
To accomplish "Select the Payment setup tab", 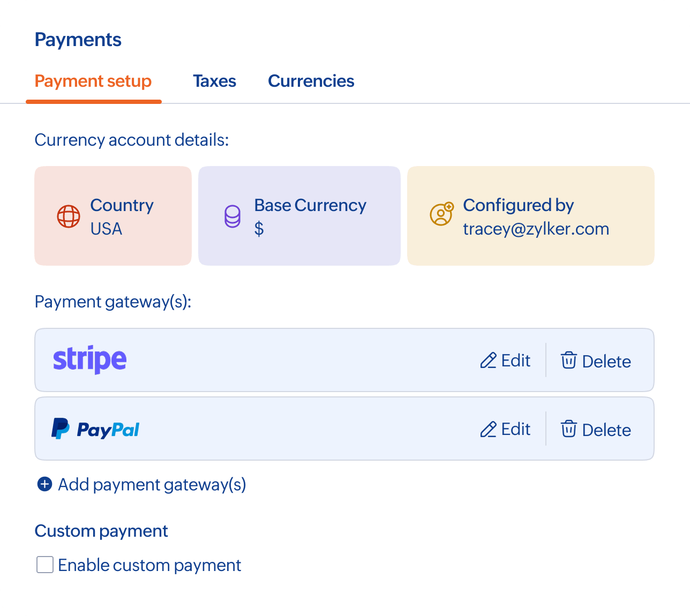I will (x=93, y=81).
